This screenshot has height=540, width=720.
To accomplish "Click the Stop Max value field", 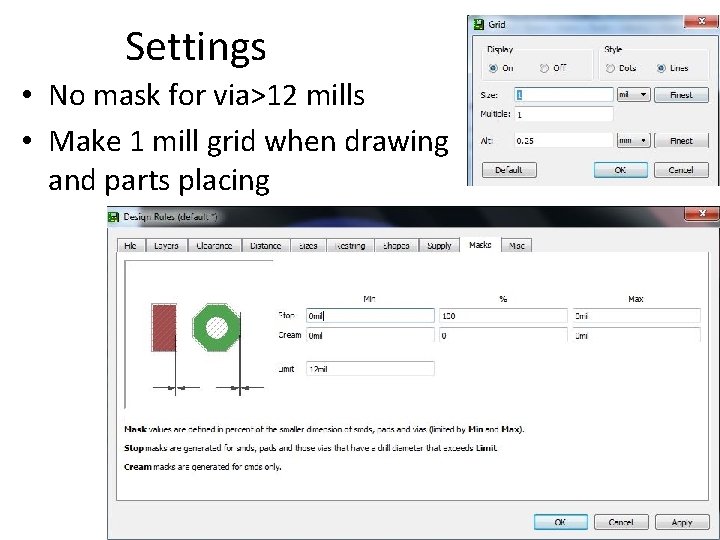I will point(636,316).
